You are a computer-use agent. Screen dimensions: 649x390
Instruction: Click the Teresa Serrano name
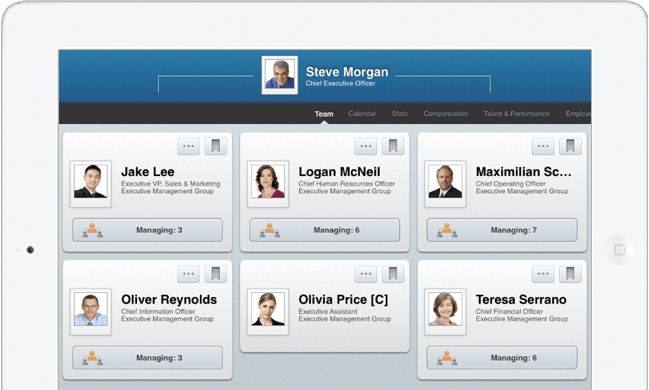[x=521, y=300]
